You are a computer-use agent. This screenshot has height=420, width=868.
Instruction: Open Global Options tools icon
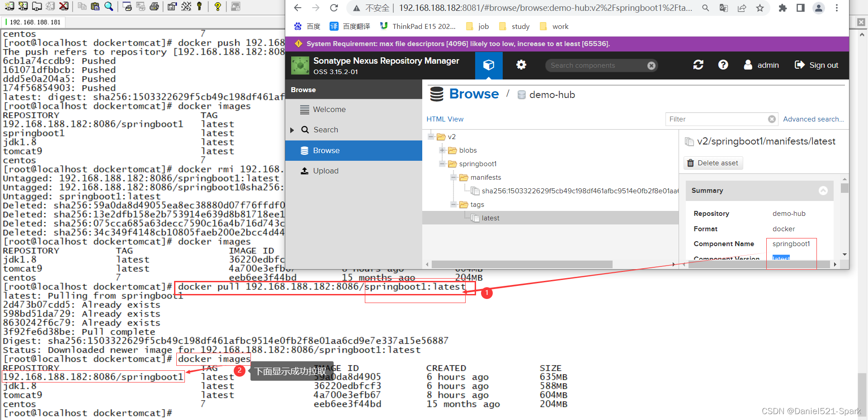(x=186, y=6)
